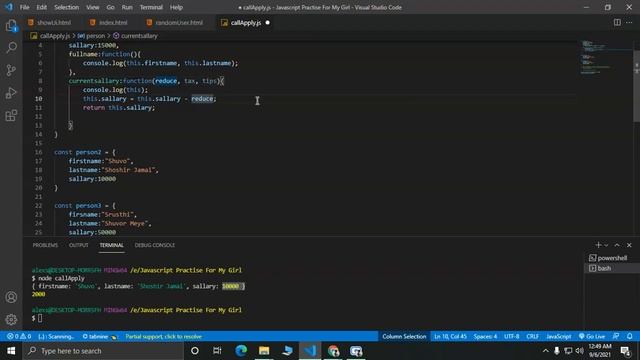This screenshot has height=360, width=640.
Task: Select the powershell terminal instance
Action: pos(608,258)
